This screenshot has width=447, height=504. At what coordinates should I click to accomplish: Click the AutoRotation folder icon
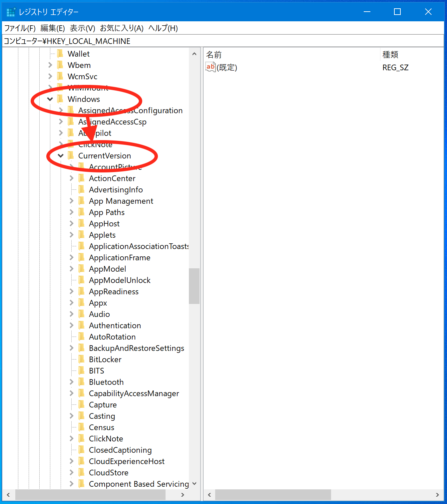[82, 337]
